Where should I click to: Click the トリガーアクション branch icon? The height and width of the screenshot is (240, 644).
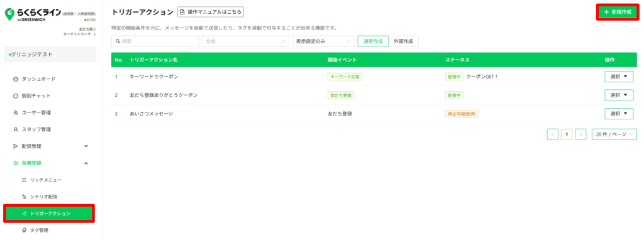(25, 214)
